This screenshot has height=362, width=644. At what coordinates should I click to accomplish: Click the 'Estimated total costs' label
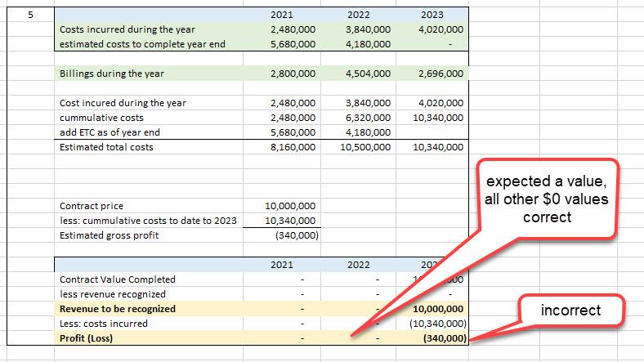tap(106, 147)
